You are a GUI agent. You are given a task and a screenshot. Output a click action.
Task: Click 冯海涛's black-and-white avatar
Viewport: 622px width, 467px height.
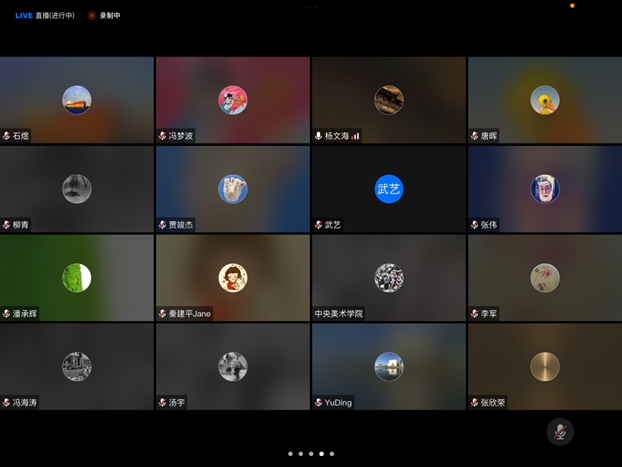[x=77, y=367]
